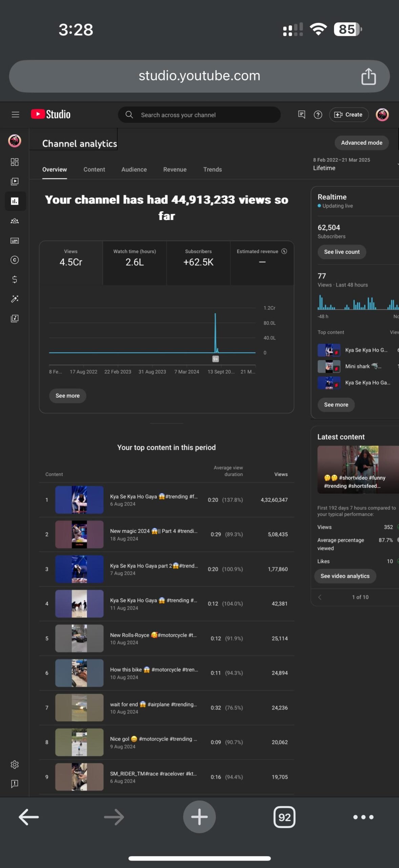
Task: Open the Earn dollar icon in sidebar
Action: (x=15, y=279)
